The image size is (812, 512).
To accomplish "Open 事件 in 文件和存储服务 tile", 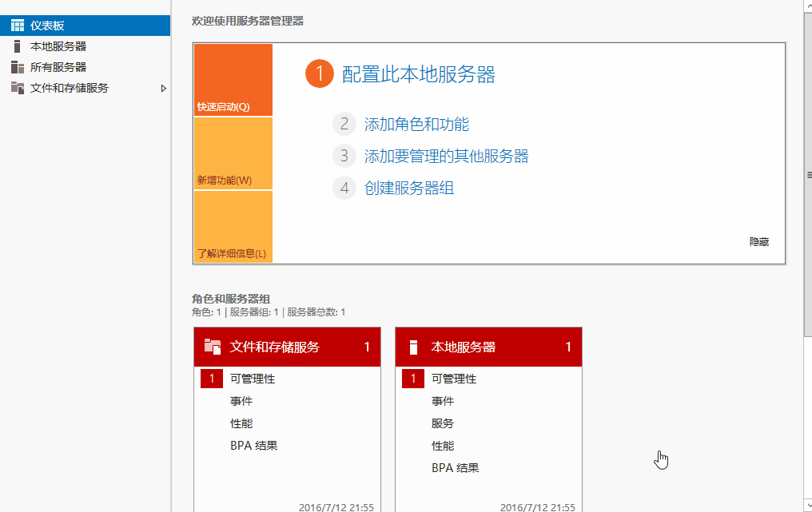I will (x=241, y=401).
